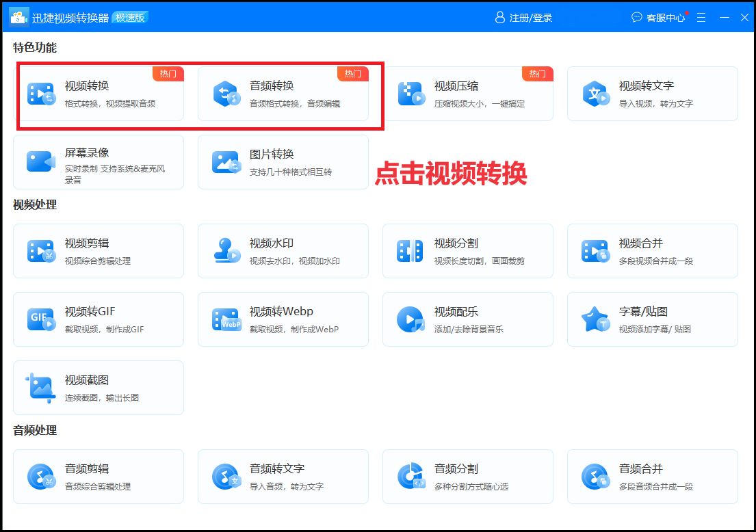
Task: Open the 视频压缩 (Video Compress) icon
Action: [x=410, y=94]
